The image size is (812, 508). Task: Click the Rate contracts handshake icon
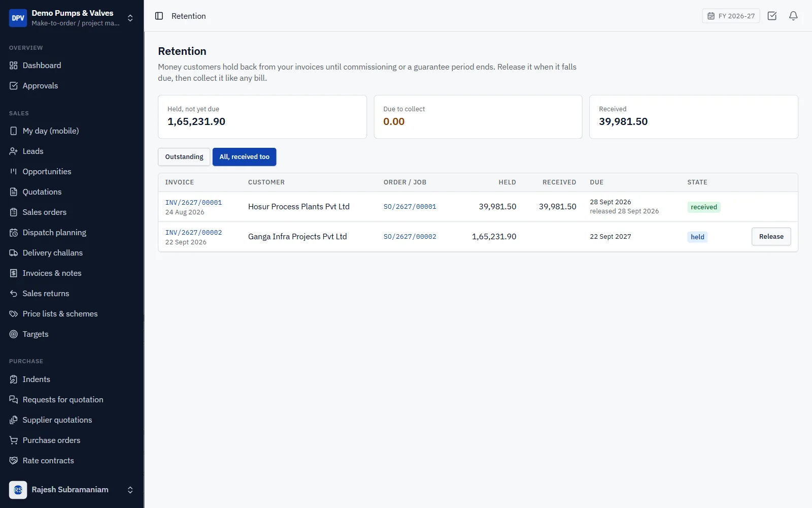[14, 461]
